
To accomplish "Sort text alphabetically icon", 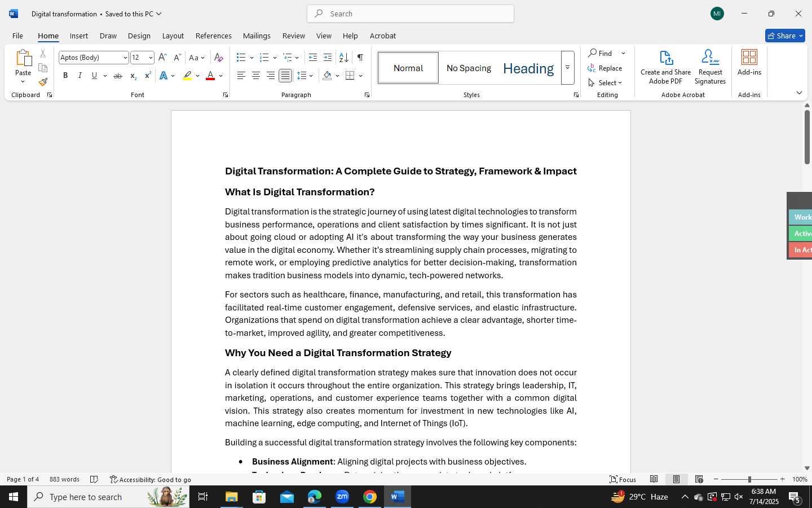I will (343, 58).
